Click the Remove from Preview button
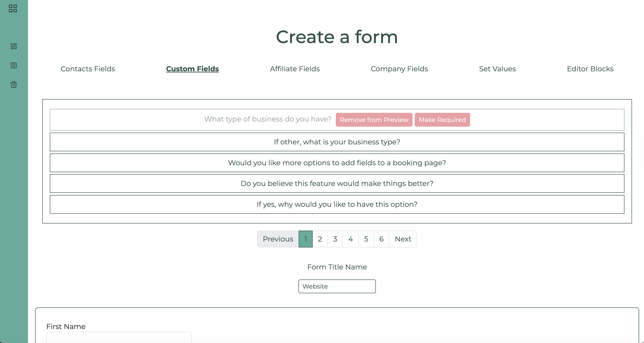 (x=374, y=120)
